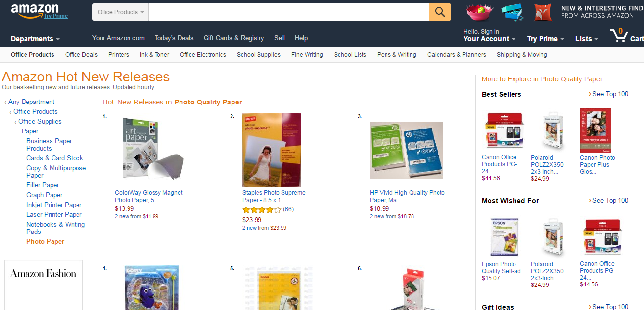Viewport: 644px width, 310px height.
Task: Click See Top 100 beside Best Sellers
Action: [608, 94]
